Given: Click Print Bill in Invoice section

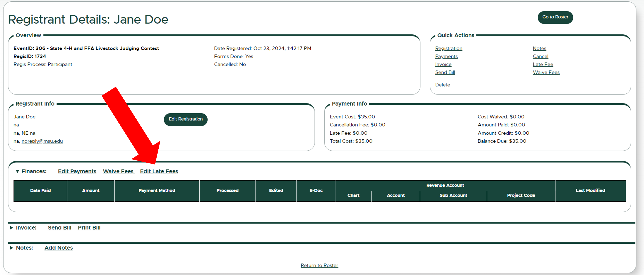Looking at the screenshot, I should tap(89, 228).
